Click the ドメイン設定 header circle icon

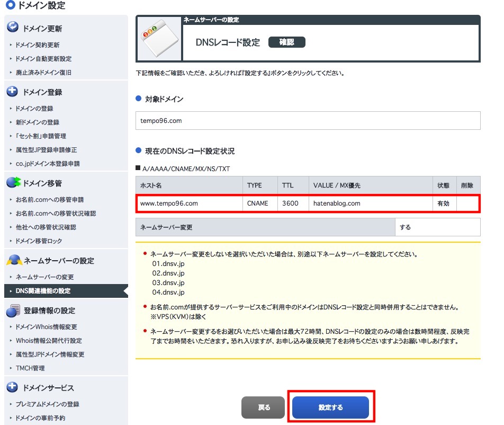pos(10,5)
